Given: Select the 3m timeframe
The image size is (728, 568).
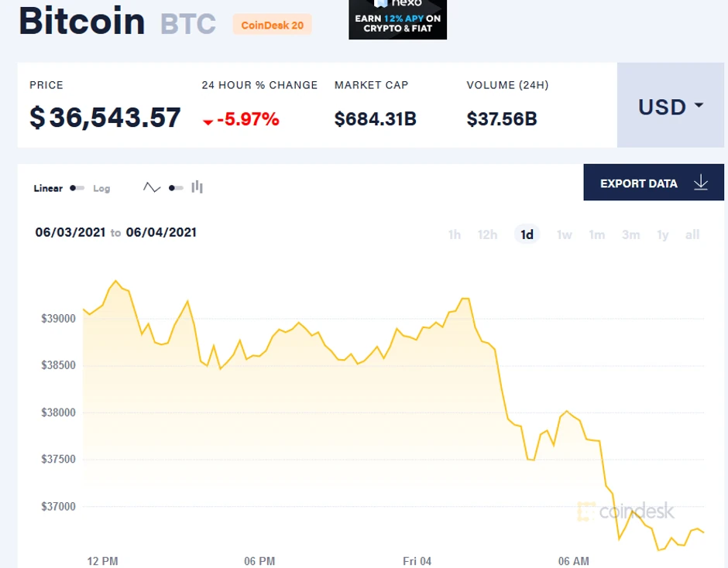Looking at the screenshot, I should [630, 234].
